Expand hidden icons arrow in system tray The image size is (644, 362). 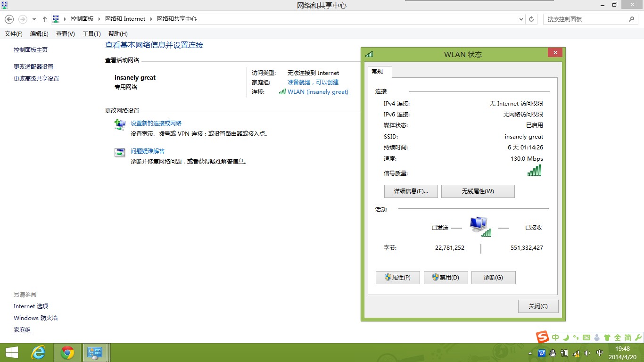pos(530,353)
